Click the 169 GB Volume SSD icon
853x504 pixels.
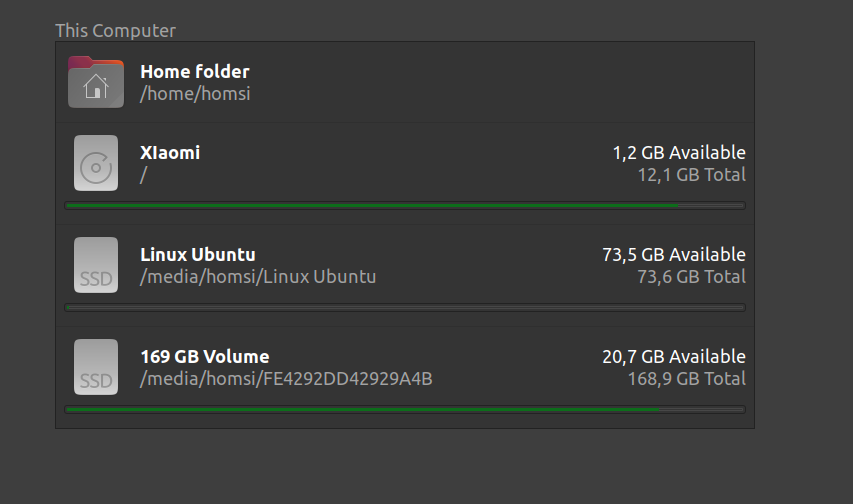(96, 367)
